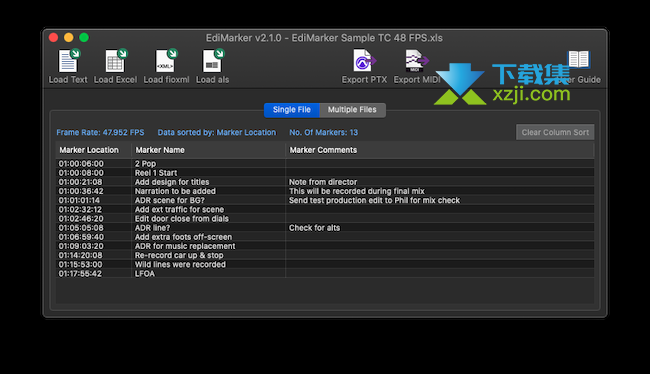Click timecode 01:05:05:08
The image size is (650, 374).
coord(81,228)
